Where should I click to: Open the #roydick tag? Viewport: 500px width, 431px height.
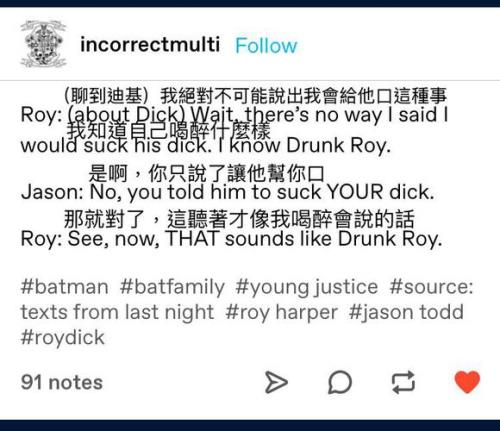pos(63,337)
